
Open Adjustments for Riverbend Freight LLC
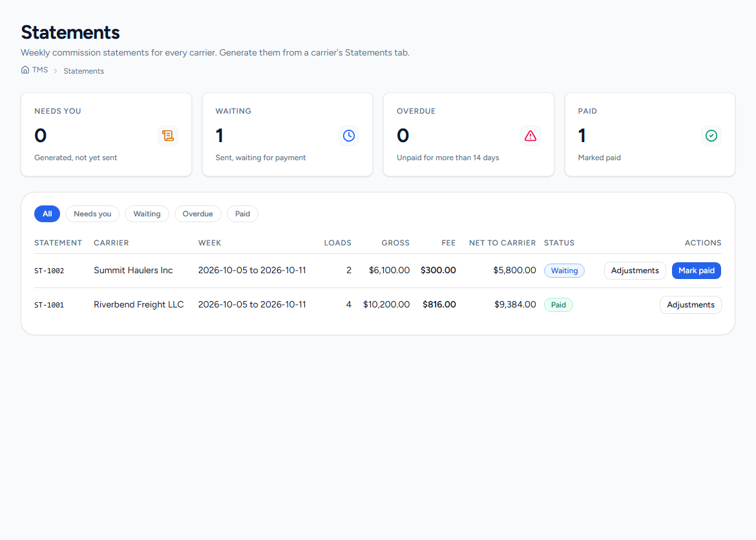[691, 305]
